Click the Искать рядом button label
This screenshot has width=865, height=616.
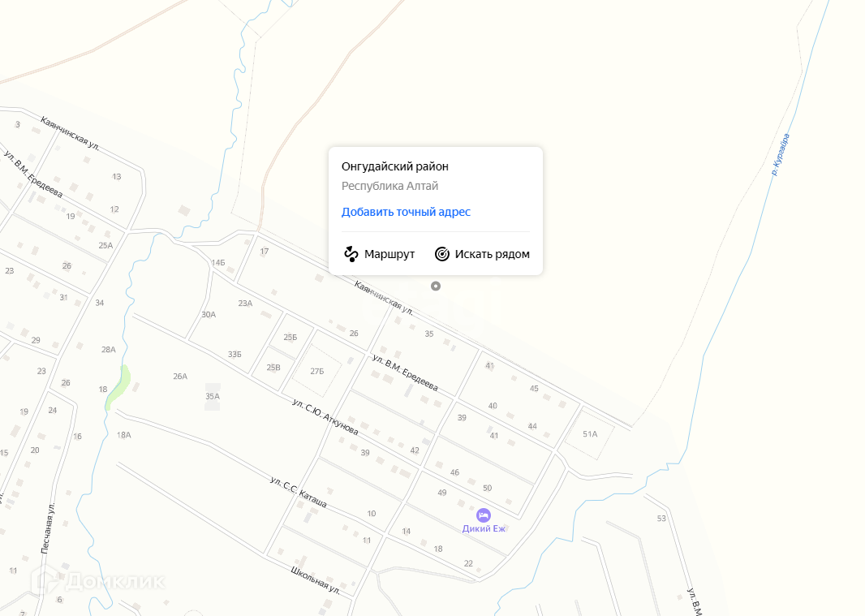492,255
